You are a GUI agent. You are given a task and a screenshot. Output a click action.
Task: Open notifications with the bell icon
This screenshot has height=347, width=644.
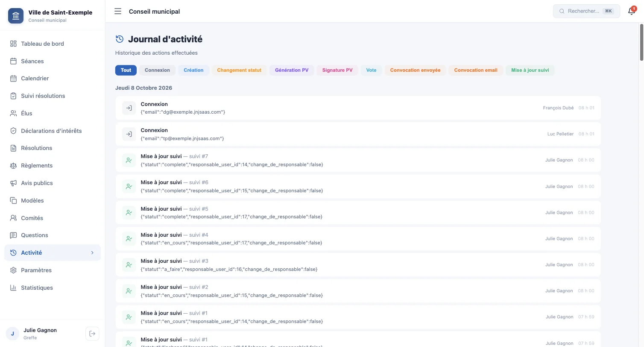[632, 11]
